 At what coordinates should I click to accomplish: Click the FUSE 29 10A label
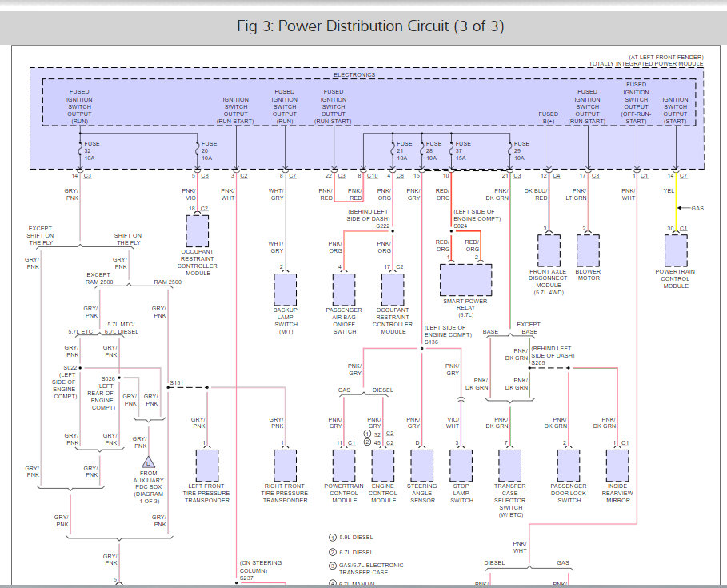(521, 150)
